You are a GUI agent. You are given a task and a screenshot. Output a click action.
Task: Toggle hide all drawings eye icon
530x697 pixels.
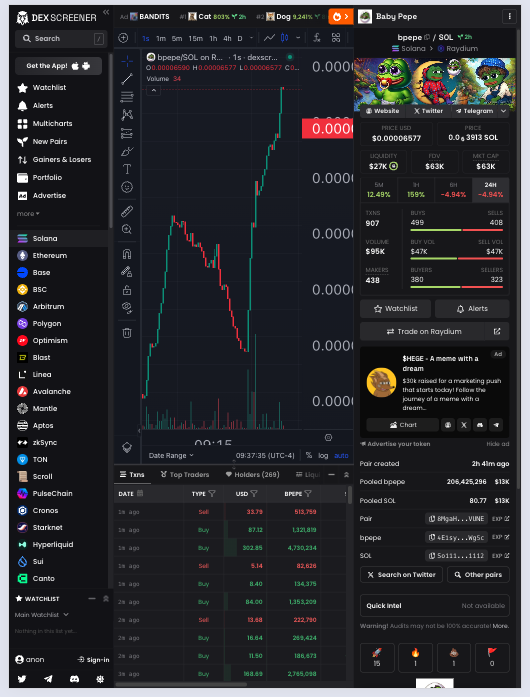tap(127, 308)
